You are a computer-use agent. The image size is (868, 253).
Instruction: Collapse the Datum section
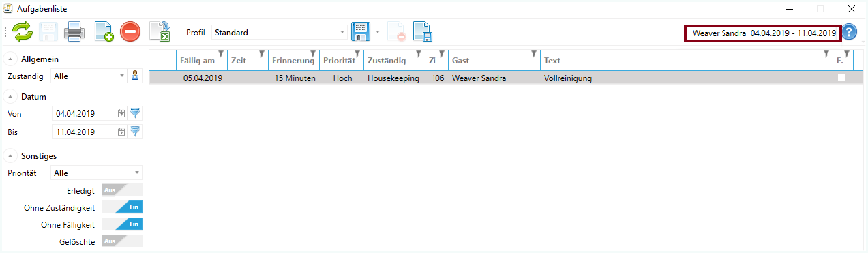click(x=10, y=97)
